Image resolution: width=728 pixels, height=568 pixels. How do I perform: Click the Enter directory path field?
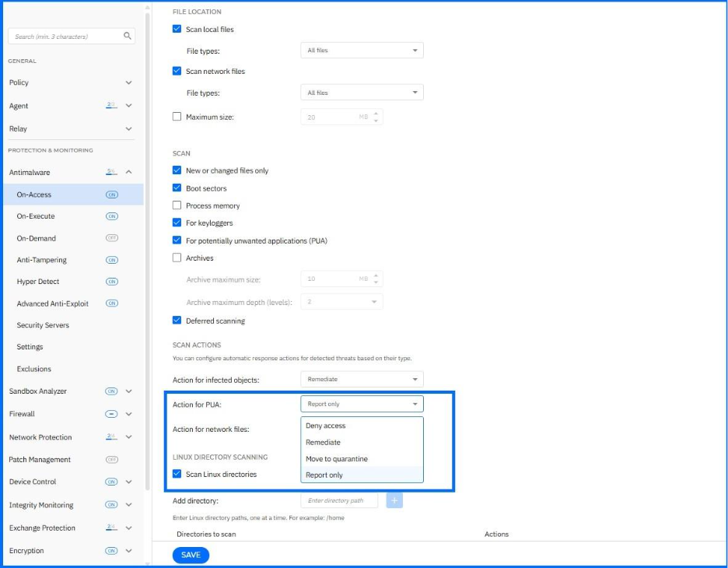point(339,500)
